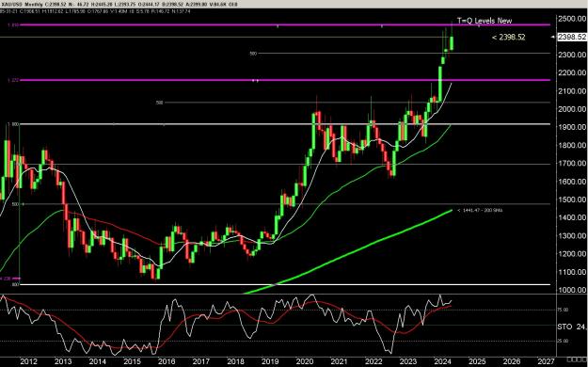Click the 1200.00 price axis label
This screenshot has height=367, width=588.
572,254
